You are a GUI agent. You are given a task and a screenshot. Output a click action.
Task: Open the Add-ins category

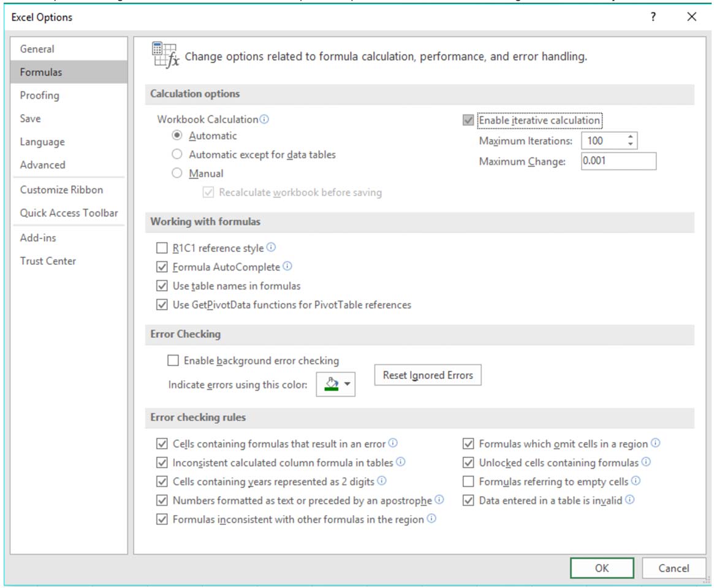69,238
